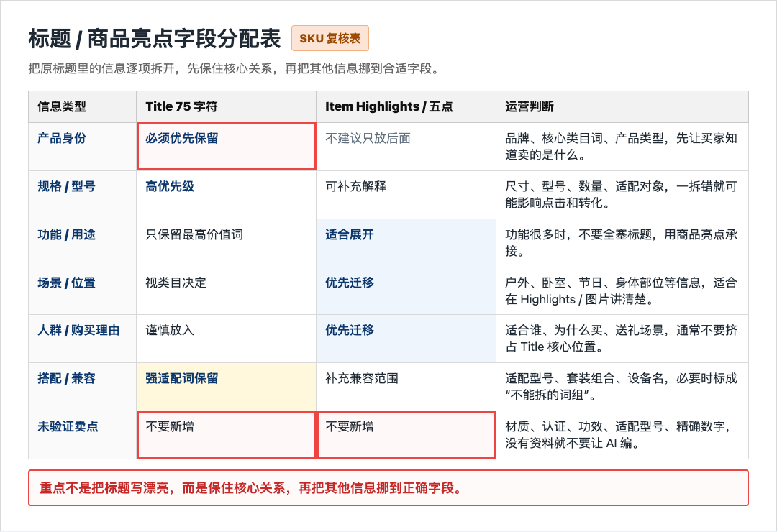Click the SKU 复核表 badge
Viewport: 777px width, 532px height.
tap(330, 38)
